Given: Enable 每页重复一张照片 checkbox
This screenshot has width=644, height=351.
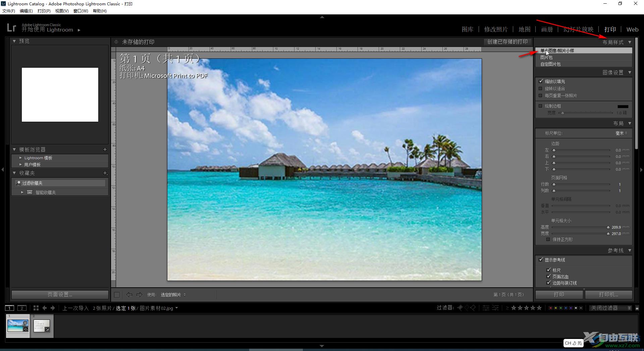Looking at the screenshot, I should click(x=540, y=96).
